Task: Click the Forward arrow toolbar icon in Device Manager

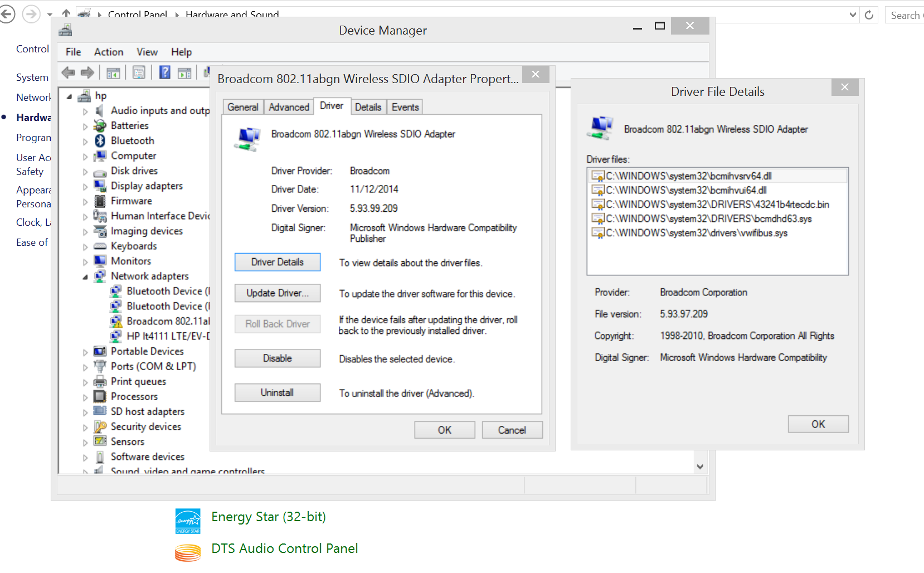Action: (87, 72)
